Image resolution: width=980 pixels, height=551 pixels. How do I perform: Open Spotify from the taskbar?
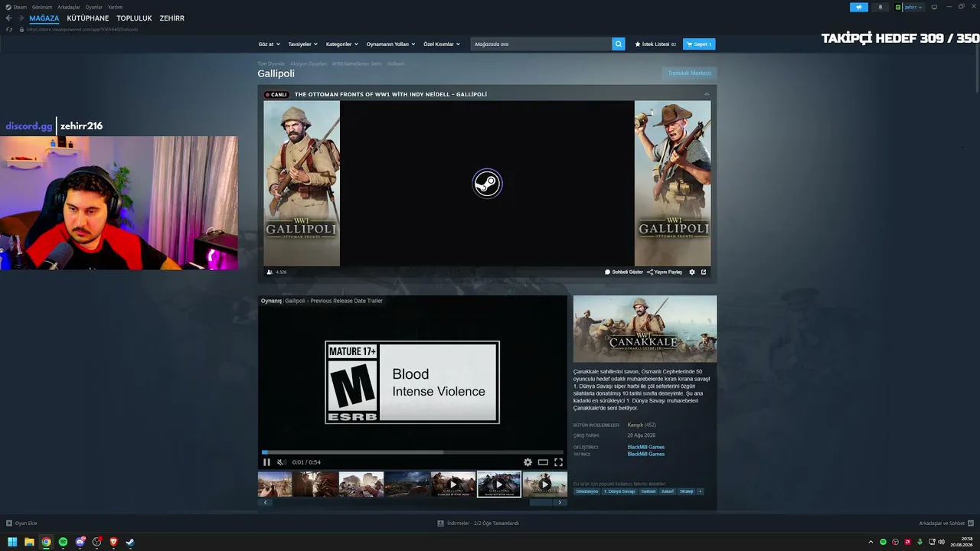[63, 542]
